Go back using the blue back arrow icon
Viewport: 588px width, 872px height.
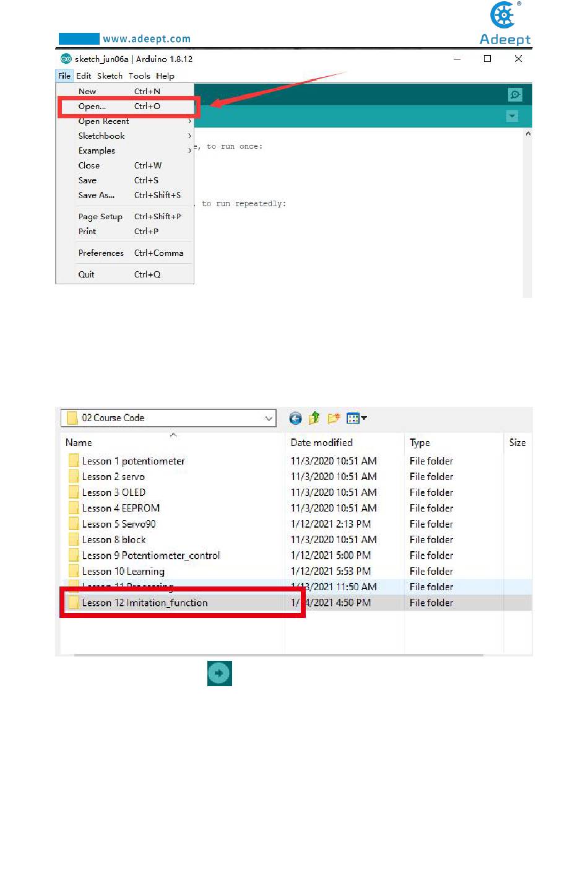coord(295,419)
